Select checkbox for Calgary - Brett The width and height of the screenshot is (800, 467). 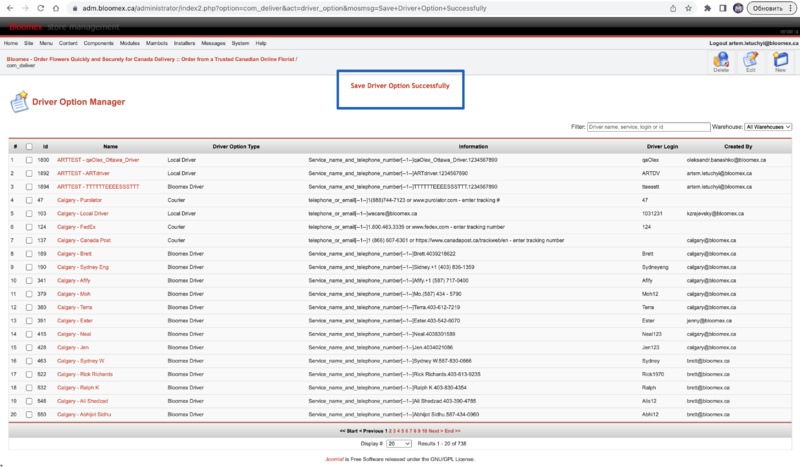(29, 254)
